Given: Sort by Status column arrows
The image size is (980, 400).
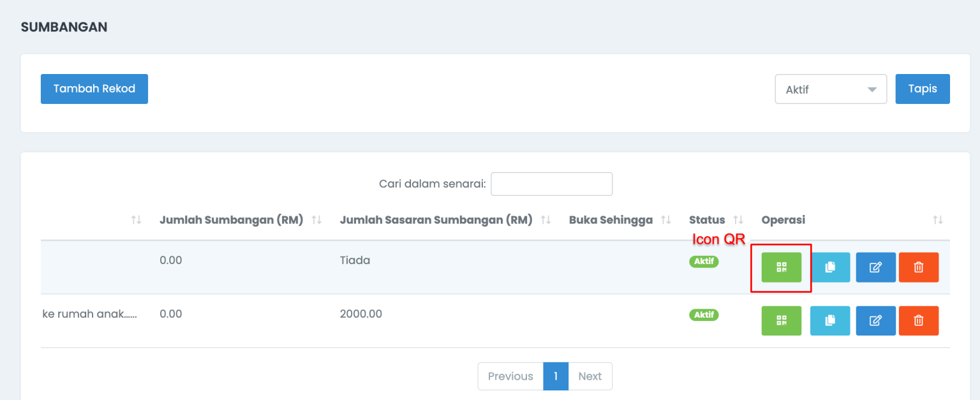Looking at the screenshot, I should 738,220.
